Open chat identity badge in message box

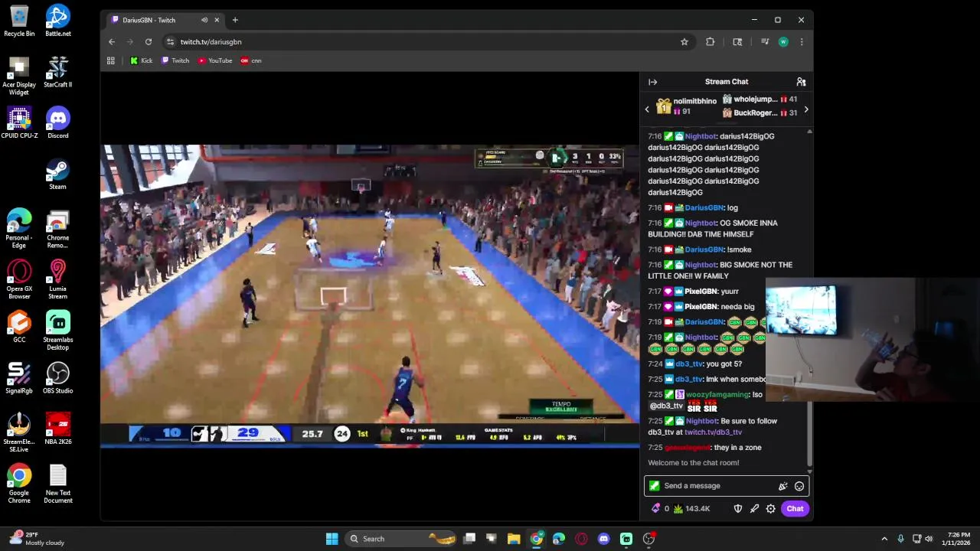click(x=655, y=486)
